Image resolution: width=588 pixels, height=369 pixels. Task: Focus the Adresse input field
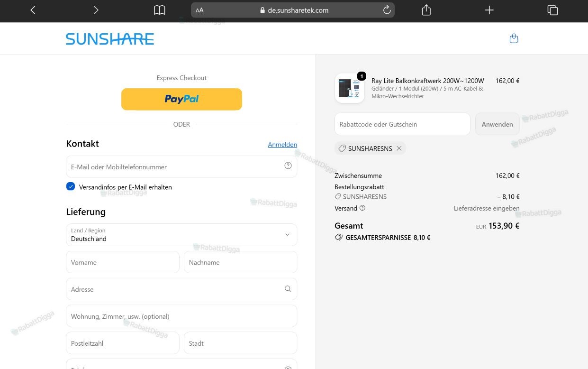(x=181, y=289)
